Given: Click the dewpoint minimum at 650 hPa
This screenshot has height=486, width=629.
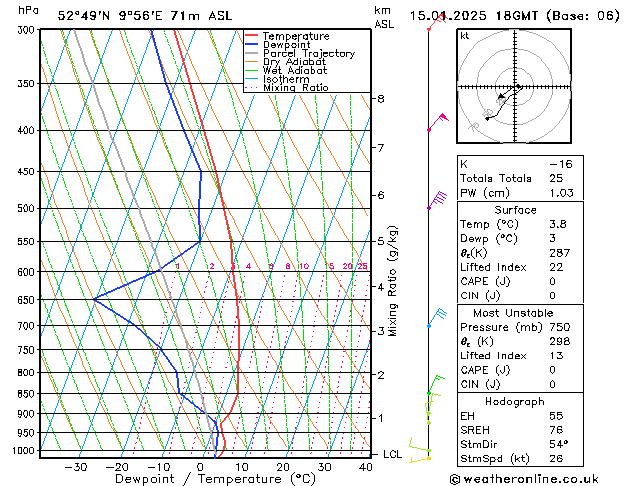Looking at the screenshot, I should click(94, 299).
